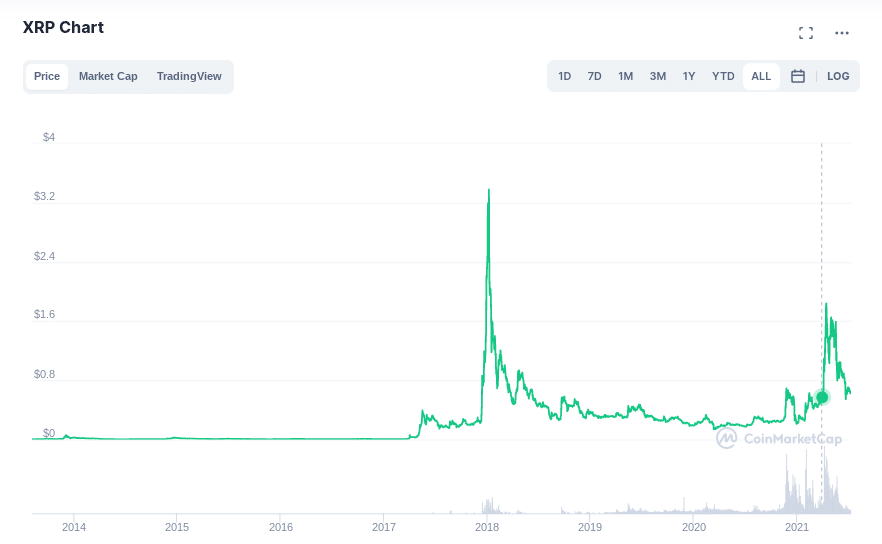Switch to the Price tab

[47, 76]
